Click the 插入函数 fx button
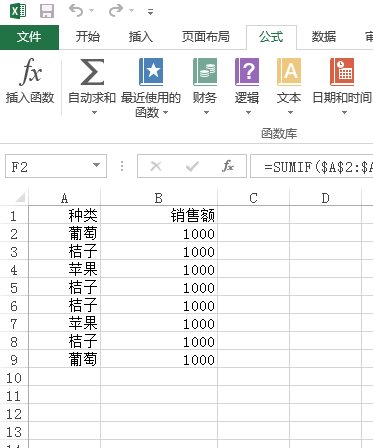 coord(30,81)
